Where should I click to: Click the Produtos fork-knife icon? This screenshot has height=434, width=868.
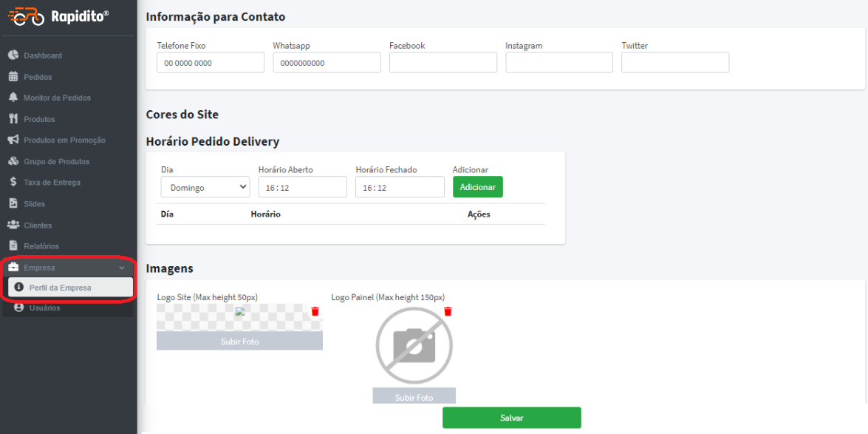pyautogui.click(x=14, y=118)
